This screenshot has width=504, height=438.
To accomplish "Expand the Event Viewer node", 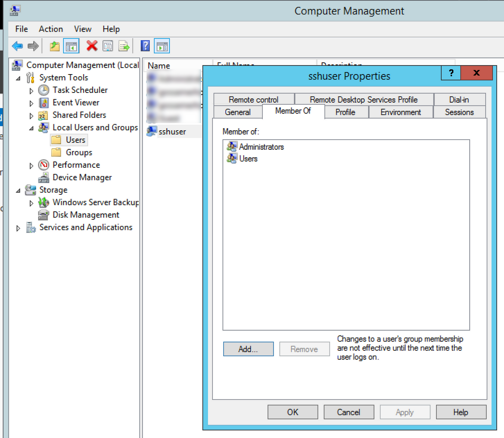I will click(x=31, y=103).
